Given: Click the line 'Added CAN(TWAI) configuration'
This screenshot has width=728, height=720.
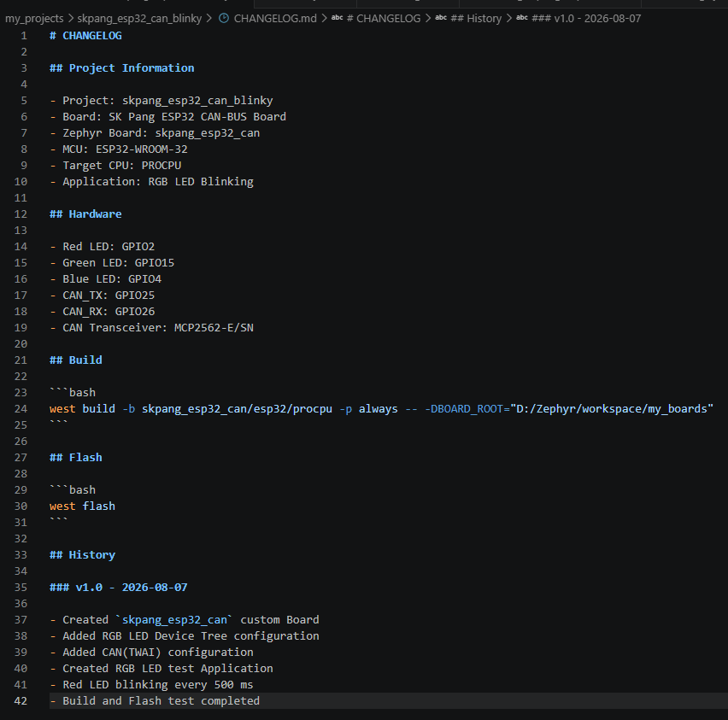Looking at the screenshot, I should pyautogui.click(x=152, y=653).
